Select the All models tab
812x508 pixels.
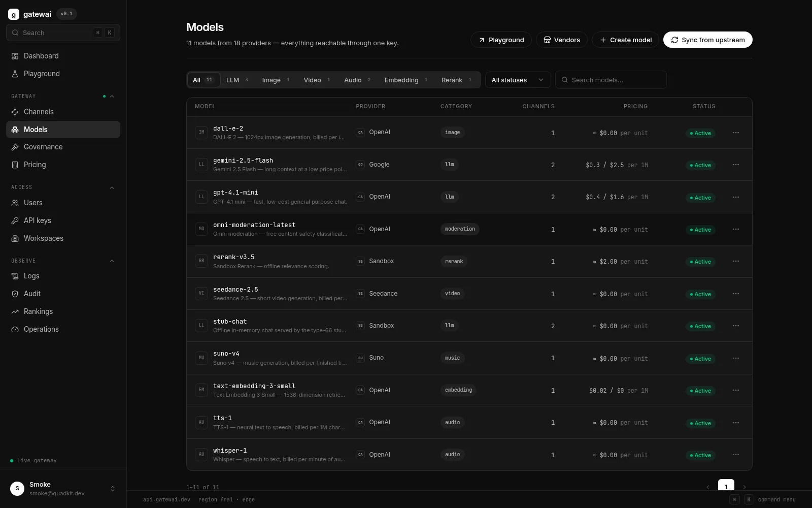[203, 80]
